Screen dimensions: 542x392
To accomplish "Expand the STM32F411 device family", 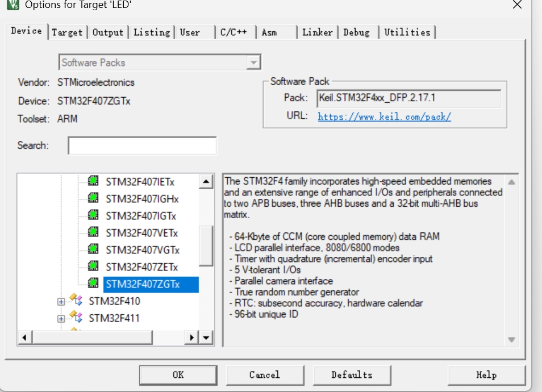I will (61, 319).
